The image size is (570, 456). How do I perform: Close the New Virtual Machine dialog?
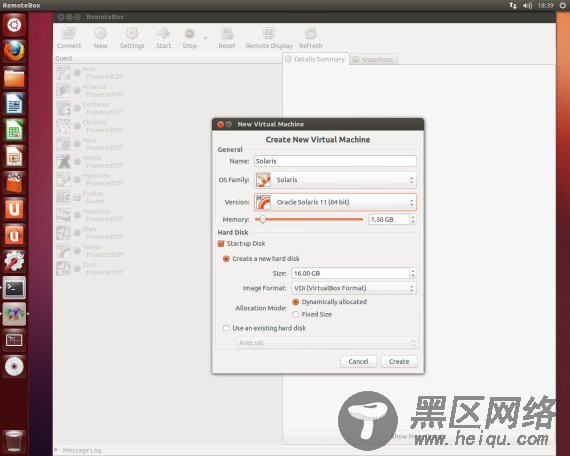(220, 124)
